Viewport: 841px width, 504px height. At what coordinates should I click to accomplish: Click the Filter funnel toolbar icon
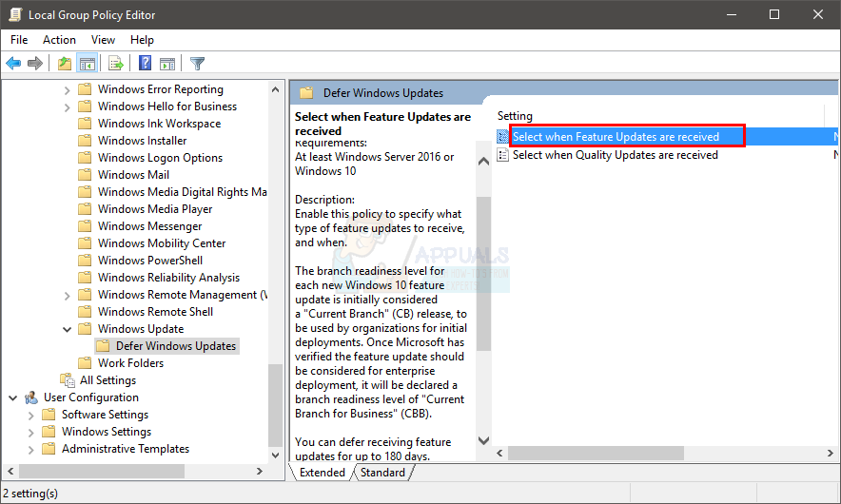[x=197, y=64]
